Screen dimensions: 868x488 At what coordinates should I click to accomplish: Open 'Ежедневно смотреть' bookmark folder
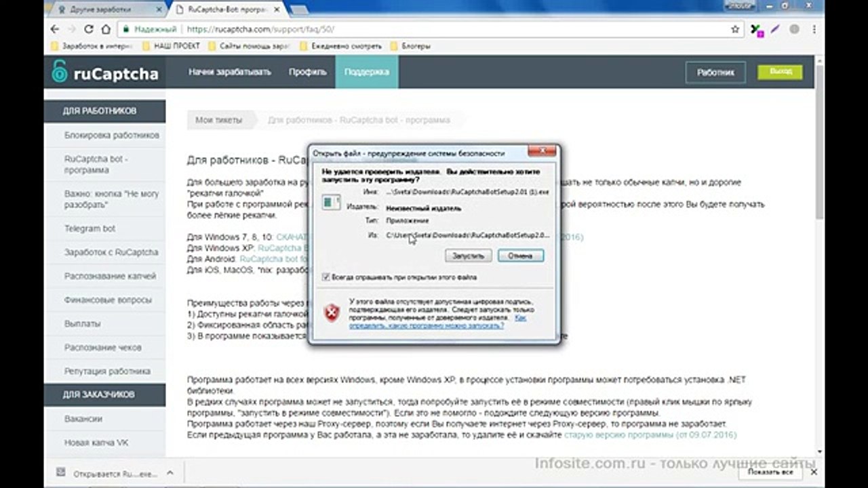(x=340, y=47)
